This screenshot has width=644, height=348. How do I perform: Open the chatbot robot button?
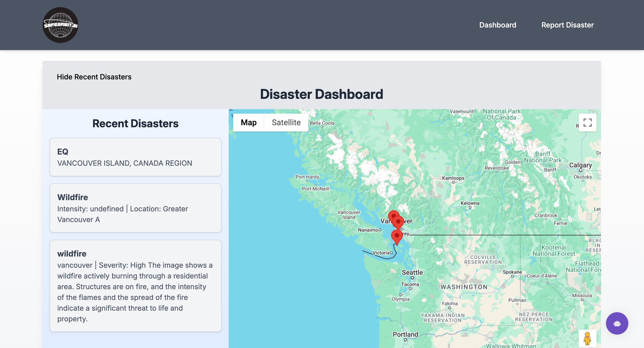pyautogui.click(x=617, y=323)
